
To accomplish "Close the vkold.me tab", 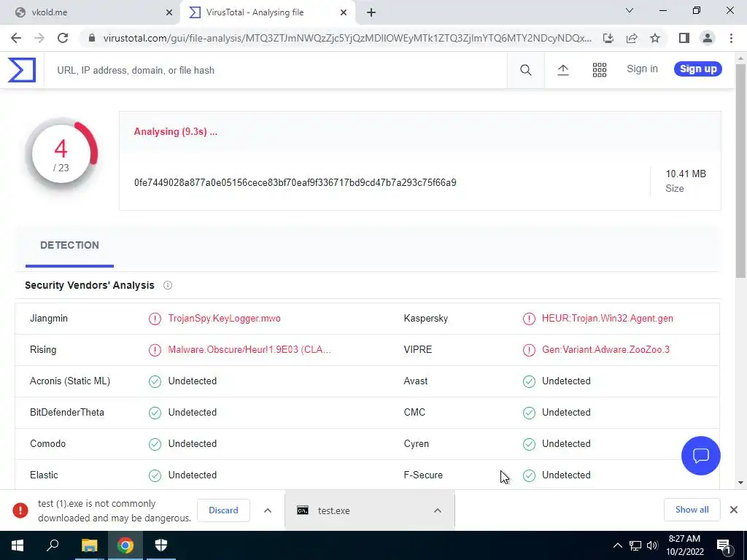I will [x=169, y=12].
